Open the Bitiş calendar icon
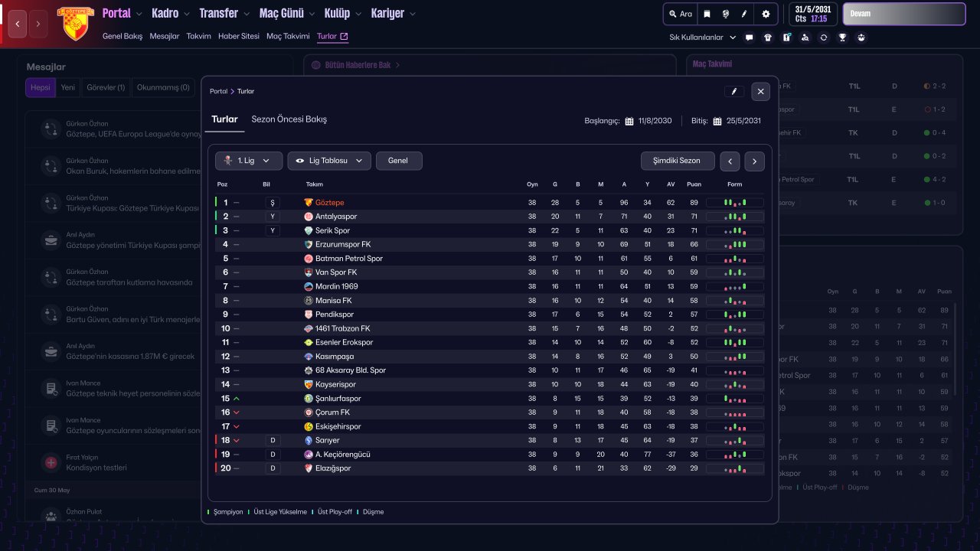 [x=717, y=121]
